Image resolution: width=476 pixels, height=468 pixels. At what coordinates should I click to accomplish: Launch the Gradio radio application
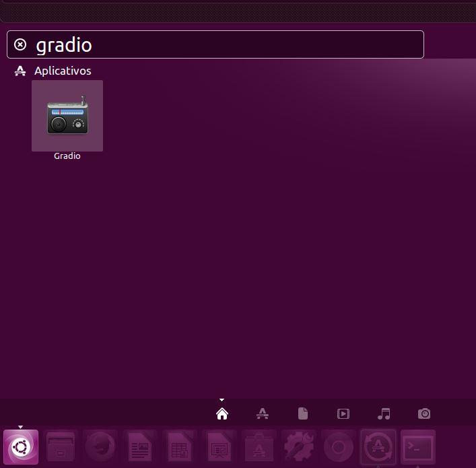[x=67, y=116]
